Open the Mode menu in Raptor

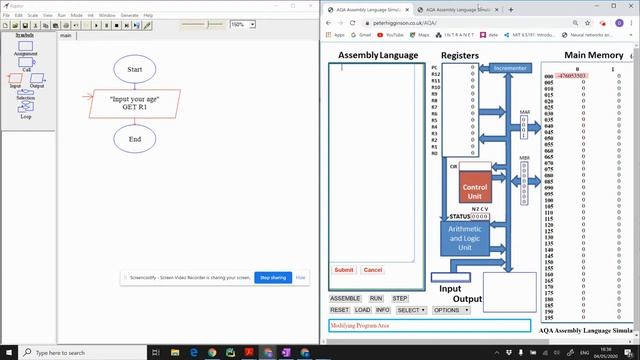tap(76, 15)
